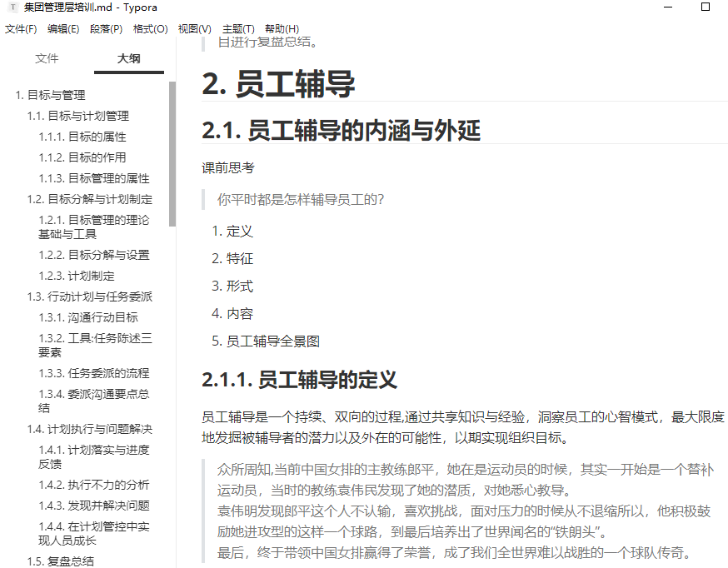The image size is (728, 568).
Task: Select outline item 1.5. 复盘总结
Action: (x=60, y=561)
